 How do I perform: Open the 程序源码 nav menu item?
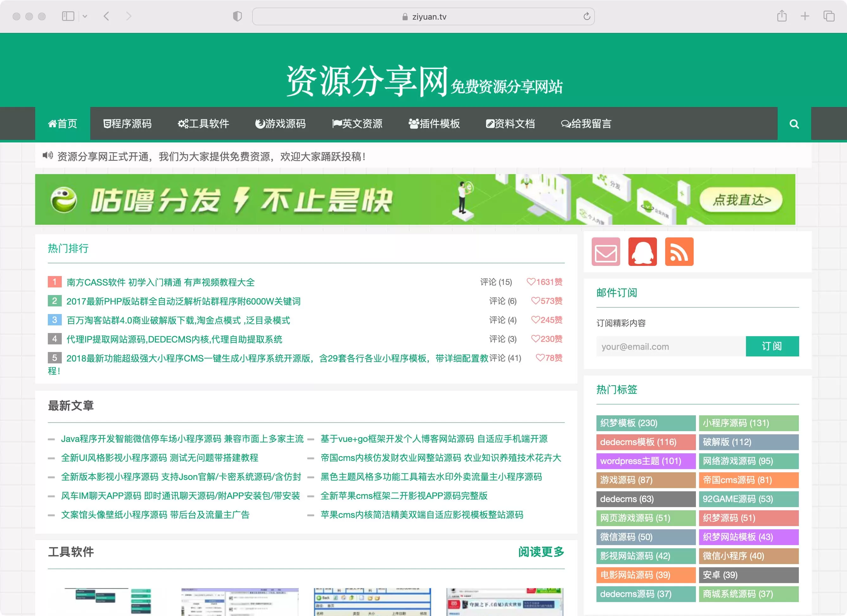click(x=127, y=124)
